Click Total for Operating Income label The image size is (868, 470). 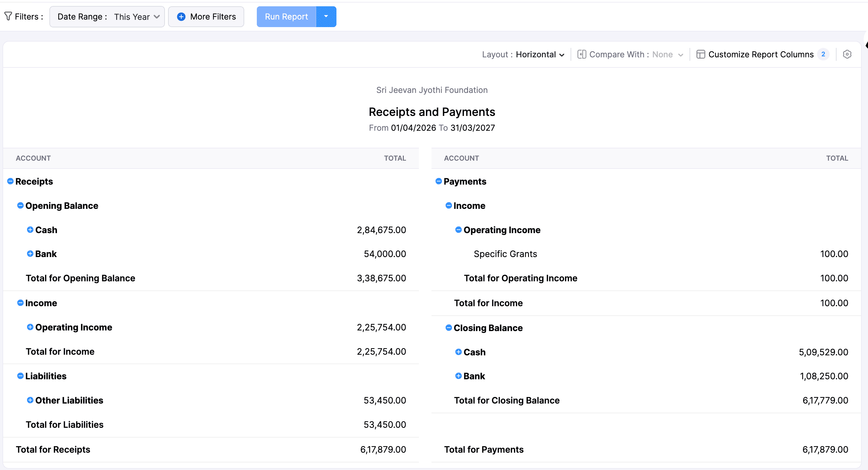521,278
